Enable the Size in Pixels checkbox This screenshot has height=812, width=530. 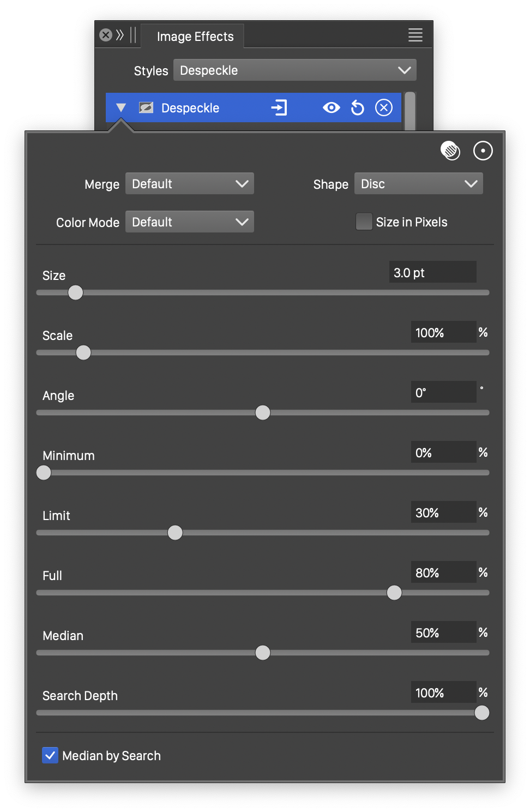click(x=364, y=222)
